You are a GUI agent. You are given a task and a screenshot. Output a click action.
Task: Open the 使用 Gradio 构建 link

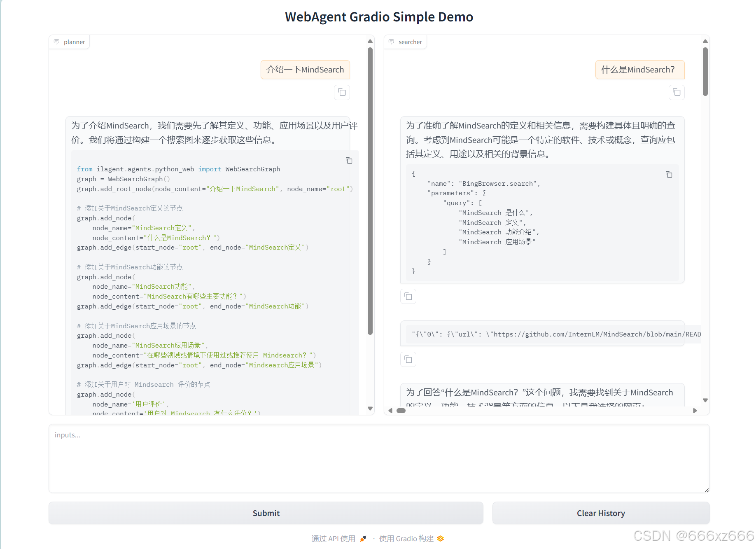click(x=411, y=539)
